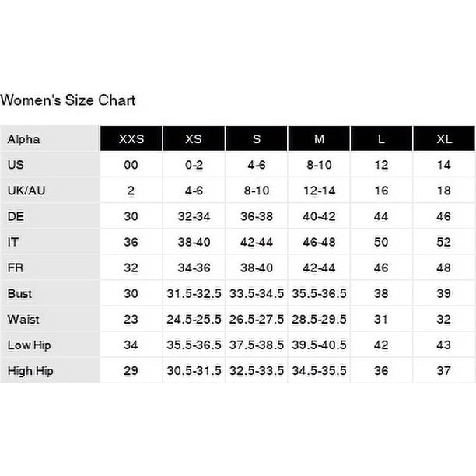Select the M size header cell

click(319, 138)
